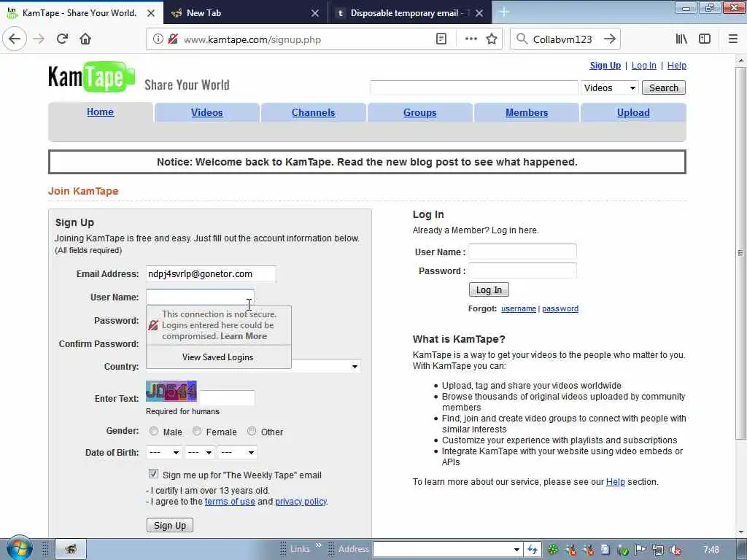Click the Log In button
This screenshot has height=560, width=747.
pos(489,289)
